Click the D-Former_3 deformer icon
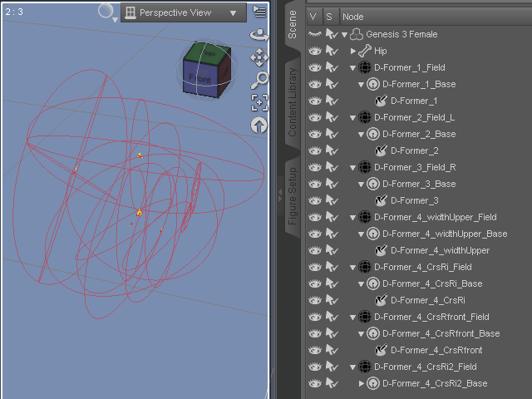 point(381,200)
